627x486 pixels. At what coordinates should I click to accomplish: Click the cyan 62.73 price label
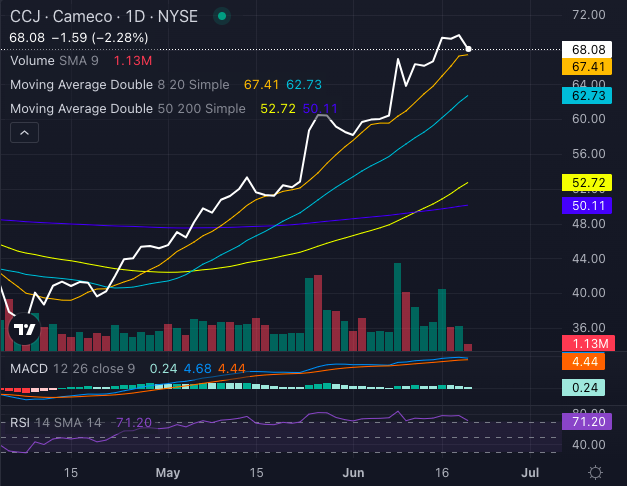tap(587, 96)
